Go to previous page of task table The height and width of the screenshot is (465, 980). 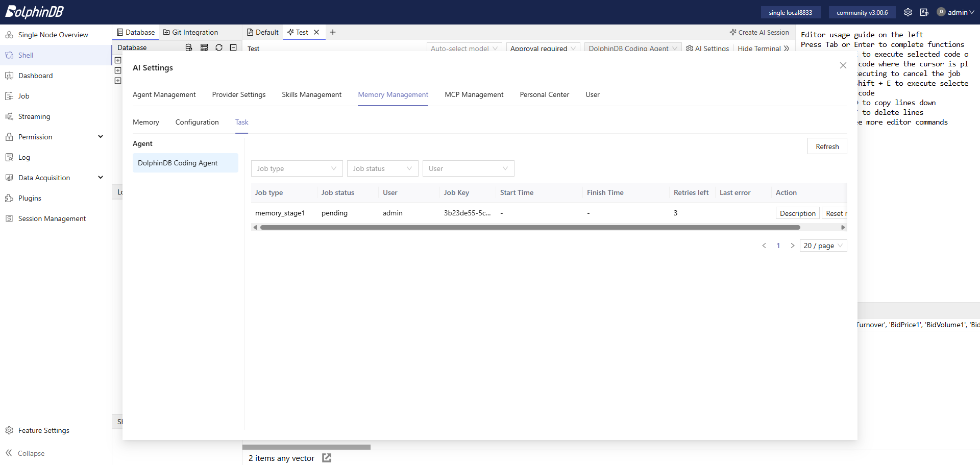coord(764,246)
